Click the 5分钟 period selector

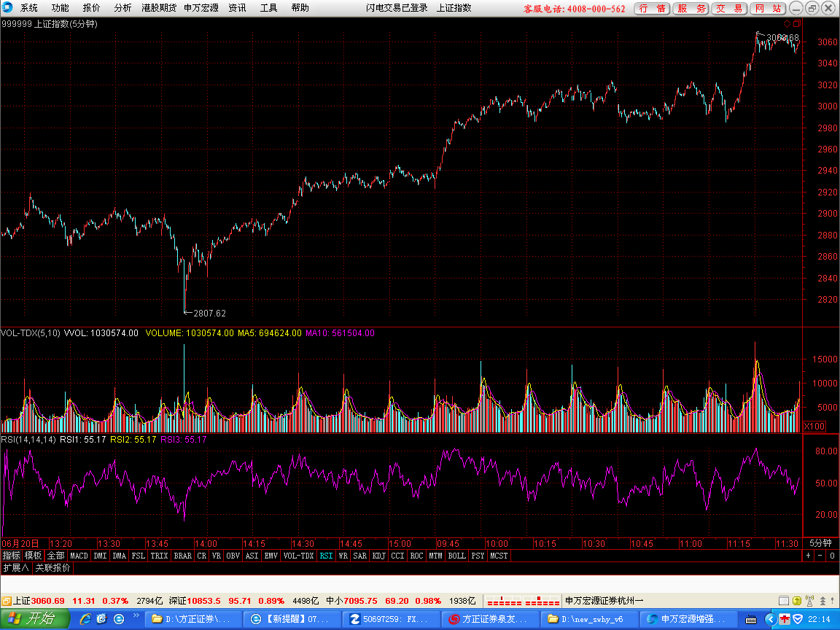click(x=820, y=543)
